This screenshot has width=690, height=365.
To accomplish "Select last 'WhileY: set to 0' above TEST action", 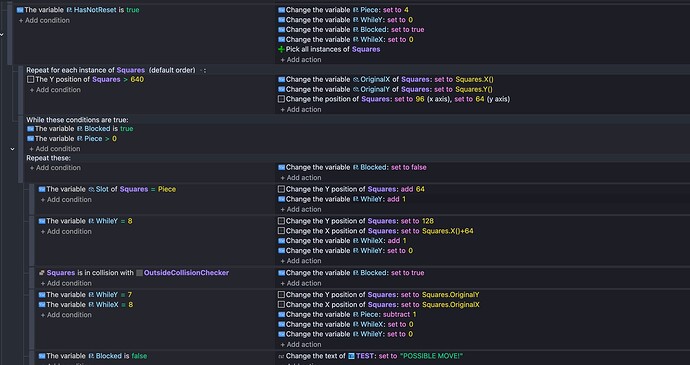I will [345, 334].
